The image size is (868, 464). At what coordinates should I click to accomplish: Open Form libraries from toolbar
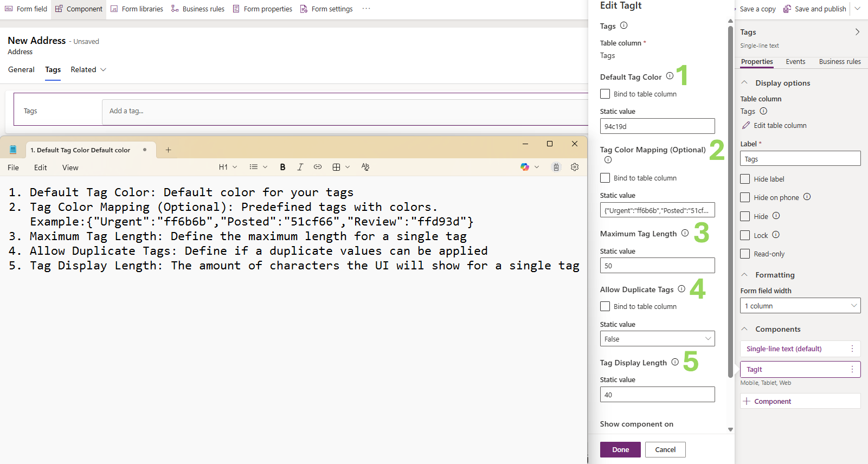pyautogui.click(x=137, y=9)
